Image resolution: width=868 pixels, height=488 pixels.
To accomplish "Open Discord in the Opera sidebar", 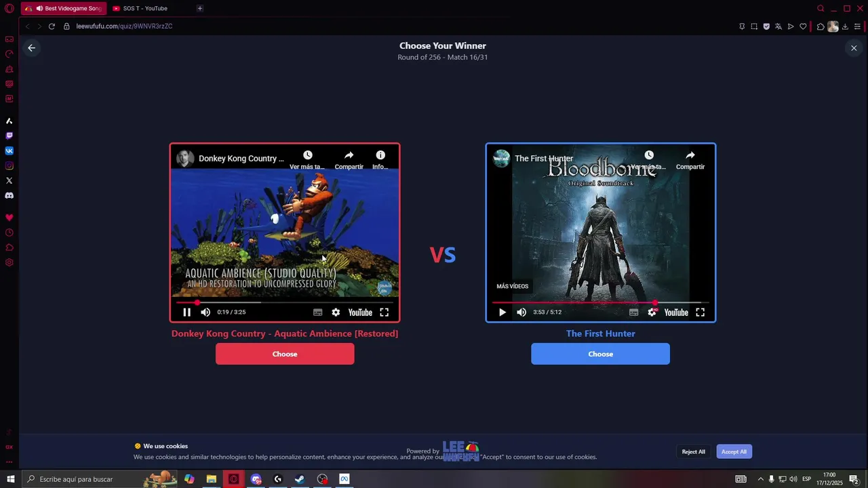I will [x=9, y=196].
